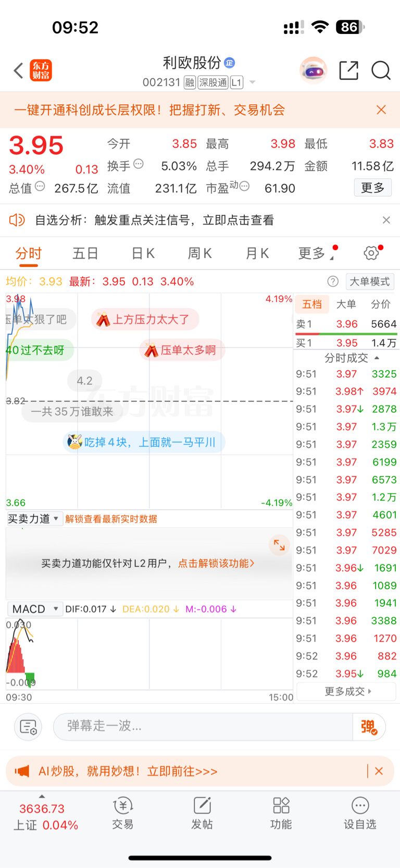Open the search magnifier icon
Image resolution: width=400 pixels, height=868 pixels.
[x=381, y=70]
